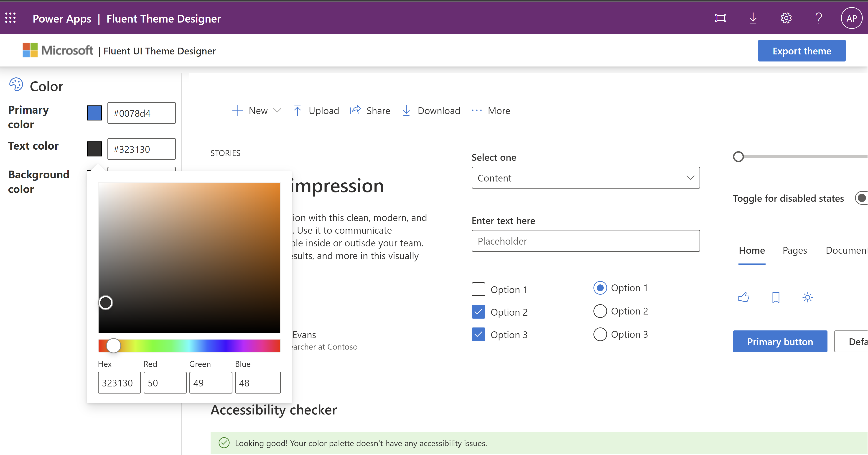Viewport: 868px width, 455px height.
Task: Click the blue Primary color swatch
Action: click(x=94, y=113)
